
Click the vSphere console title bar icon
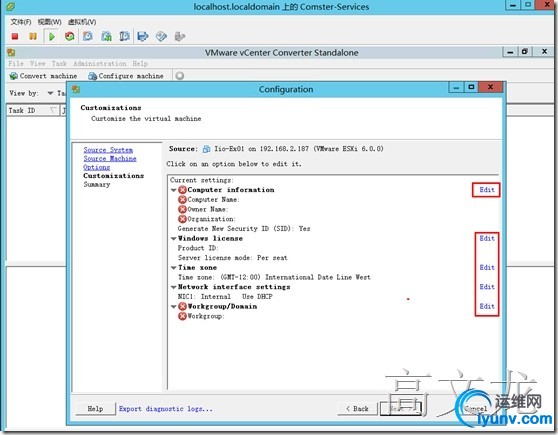tap(10, 6)
